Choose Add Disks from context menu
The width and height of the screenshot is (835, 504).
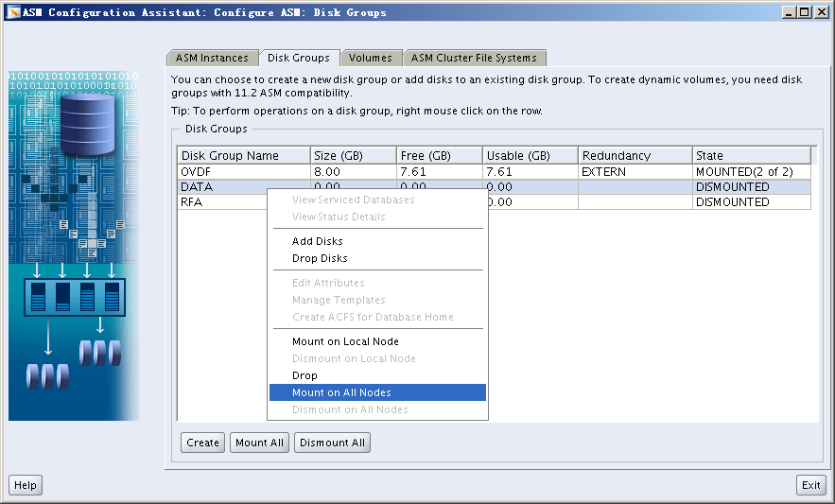click(318, 241)
